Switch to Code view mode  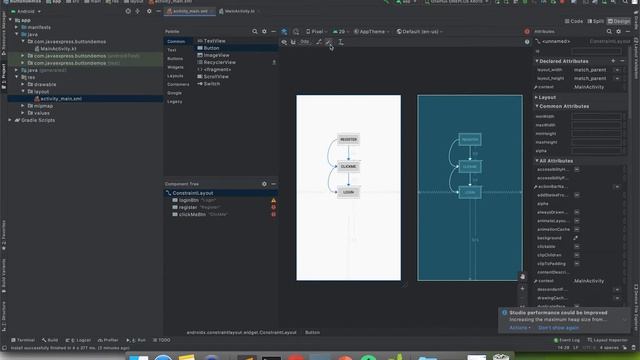(x=574, y=21)
